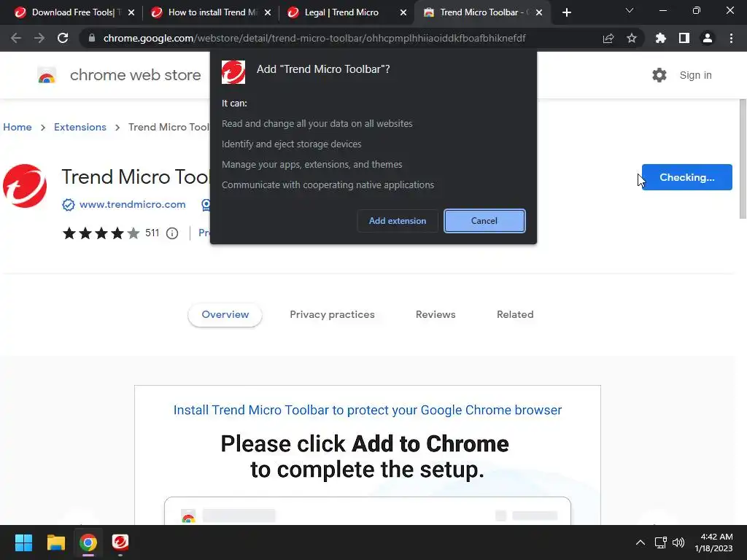Open the Extensions puzzle-piece menu
This screenshot has width=747, height=560.
(x=661, y=38)
